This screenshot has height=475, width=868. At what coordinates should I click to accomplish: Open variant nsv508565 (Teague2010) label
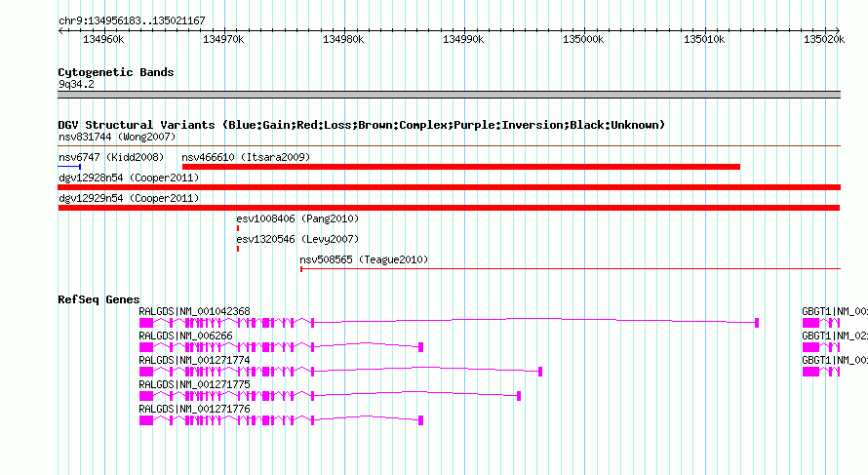pos(364,259)
